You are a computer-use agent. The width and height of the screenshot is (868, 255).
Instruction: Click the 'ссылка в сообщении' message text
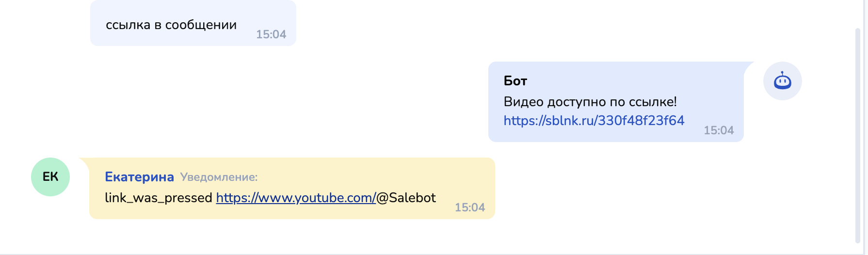coord(171,25)
